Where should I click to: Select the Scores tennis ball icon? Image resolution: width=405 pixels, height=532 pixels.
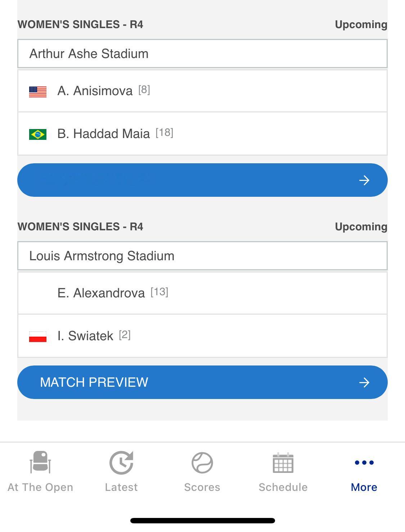click(x=202, y=463)
